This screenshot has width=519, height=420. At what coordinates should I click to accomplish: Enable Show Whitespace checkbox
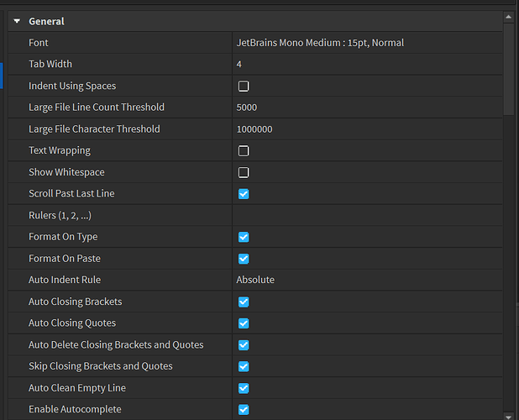coord(244,172)
